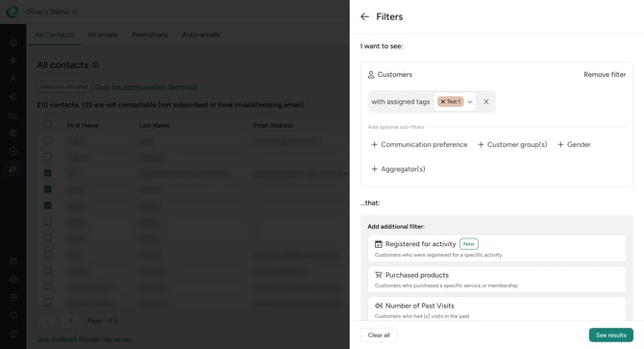The image size is (644, 349).
Task: Click the heart icon in left sidebar
Action: pyautogui.click(x=12, y=315)
